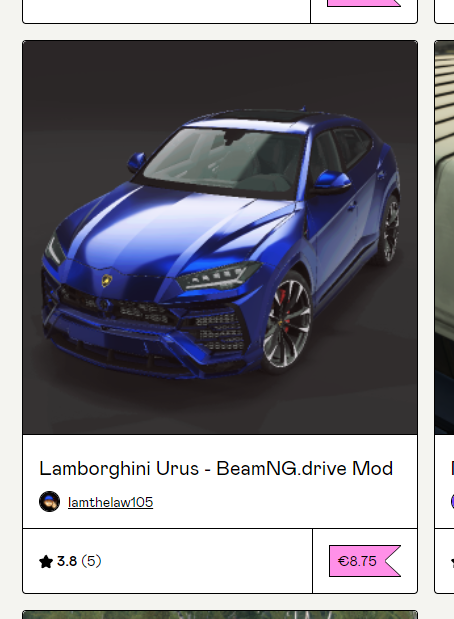Click the black star rating icon

(x=46, y=561)
